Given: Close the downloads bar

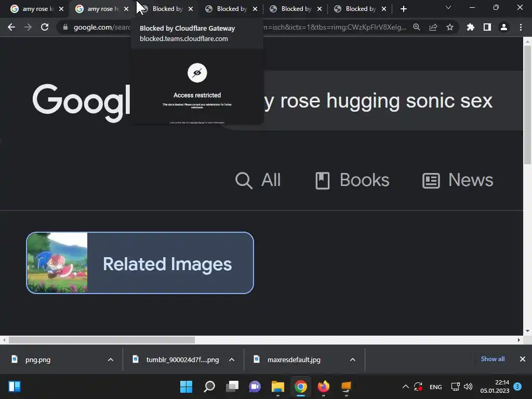Looking at the screenshot, I should coord(523,359).
